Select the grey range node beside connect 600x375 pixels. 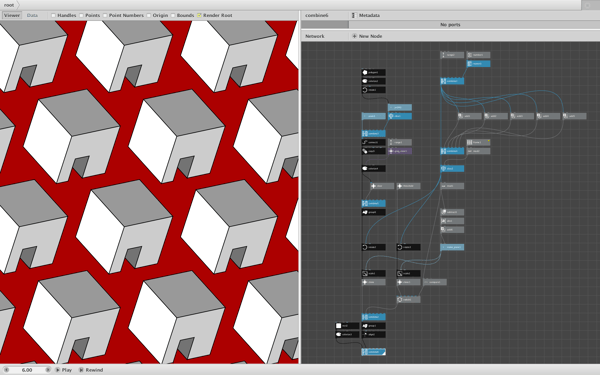tap(400, 142)
